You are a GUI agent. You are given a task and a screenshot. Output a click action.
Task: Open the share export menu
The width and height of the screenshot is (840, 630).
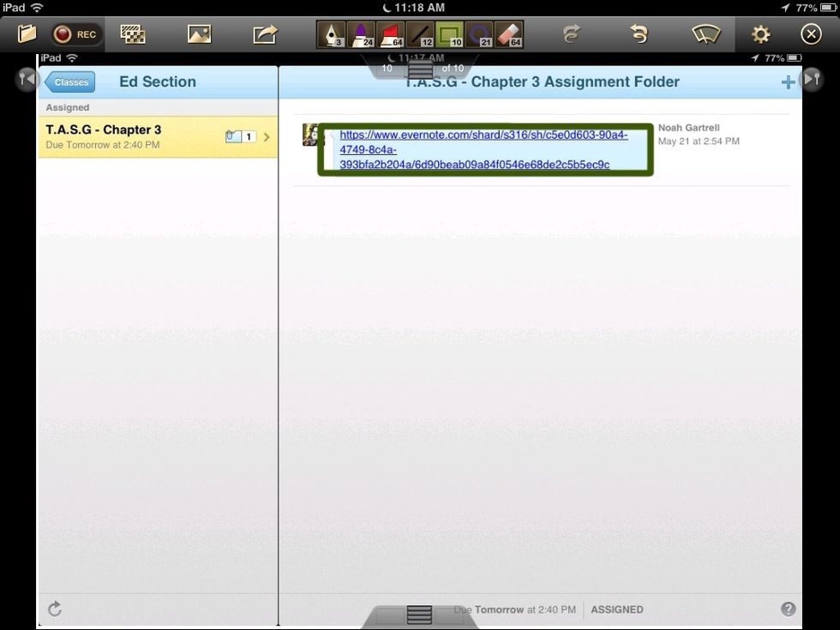click(x=264, y=33)
